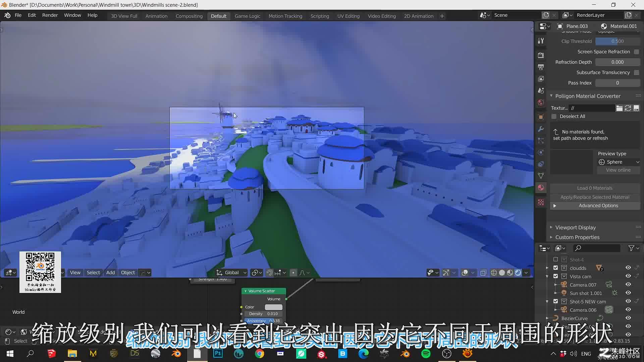Image resolution: width=644 pixels, height=362 pixels.
Task: Expand the cloudds collection in outliner
Action: tap(547, 268)
